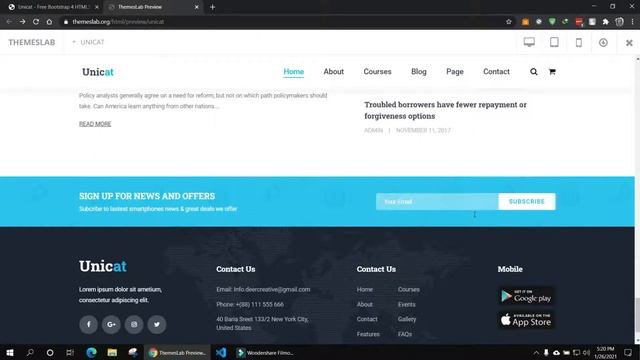
Task: Click the THEMESLAB logo
Action: [x=31, y=42]
